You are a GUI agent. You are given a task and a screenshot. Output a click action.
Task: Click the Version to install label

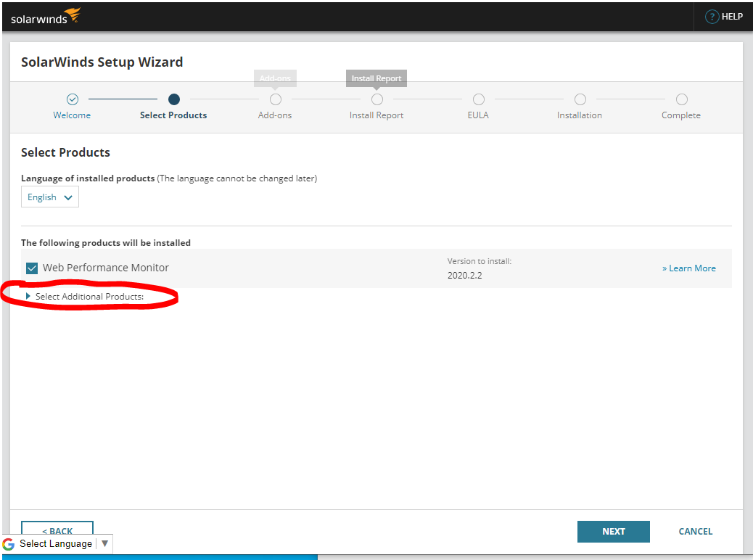click(480, 261)
